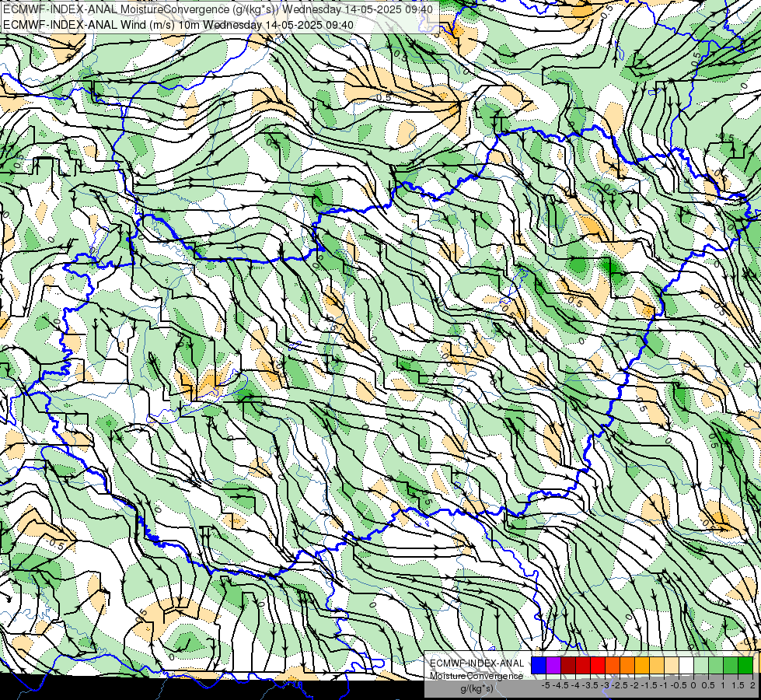Click the legend unit 'g/(kg*s)'
Viewport: 761px width, 700px height.
pyautogui.click(x=476, y=688)
